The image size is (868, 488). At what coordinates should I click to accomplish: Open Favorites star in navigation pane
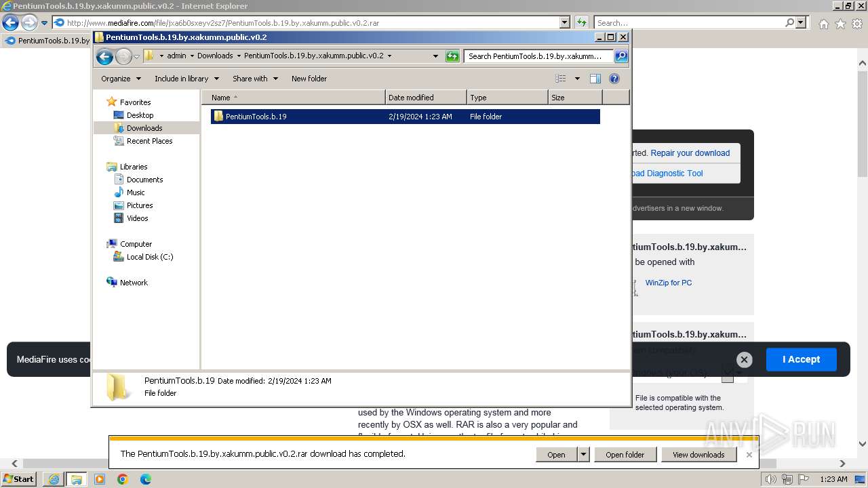coord(112,102)
